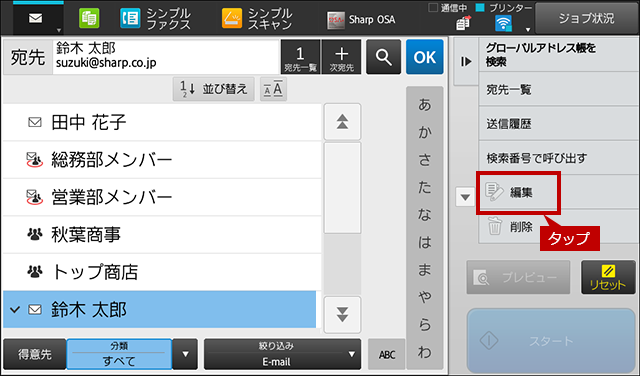Select group 総務部メンバー
This screenshot has height=376, width=640.
162,160
